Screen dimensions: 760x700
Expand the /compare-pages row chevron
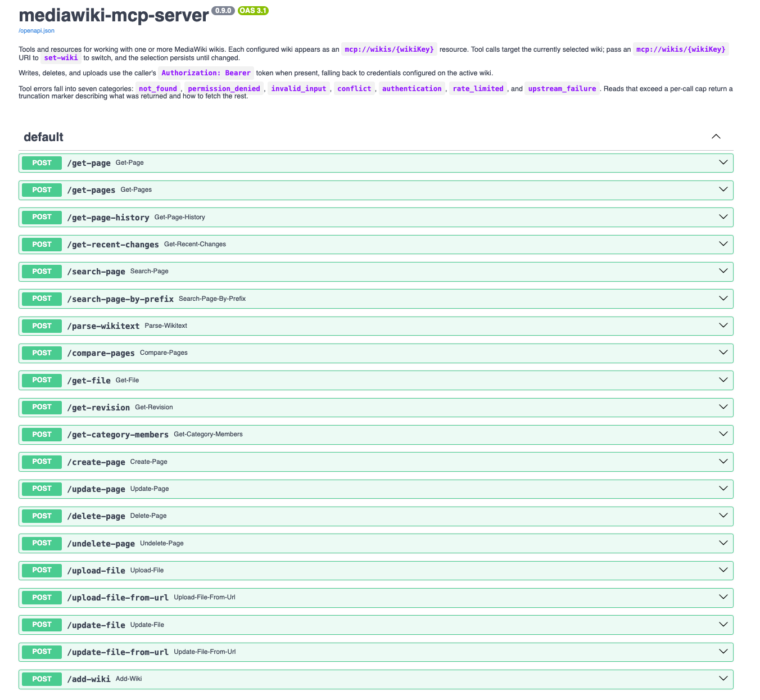pos(723,353)
